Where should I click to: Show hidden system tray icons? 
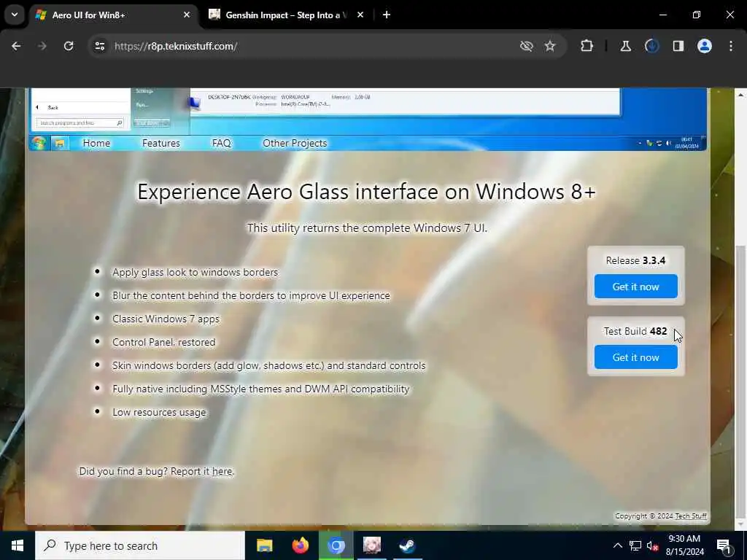pos(617,545)
